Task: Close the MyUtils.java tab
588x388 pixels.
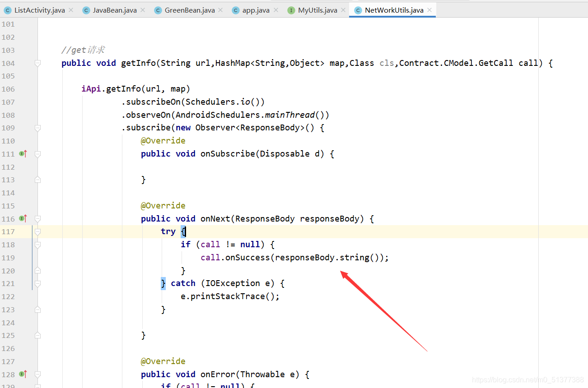Action: (343, 10)
